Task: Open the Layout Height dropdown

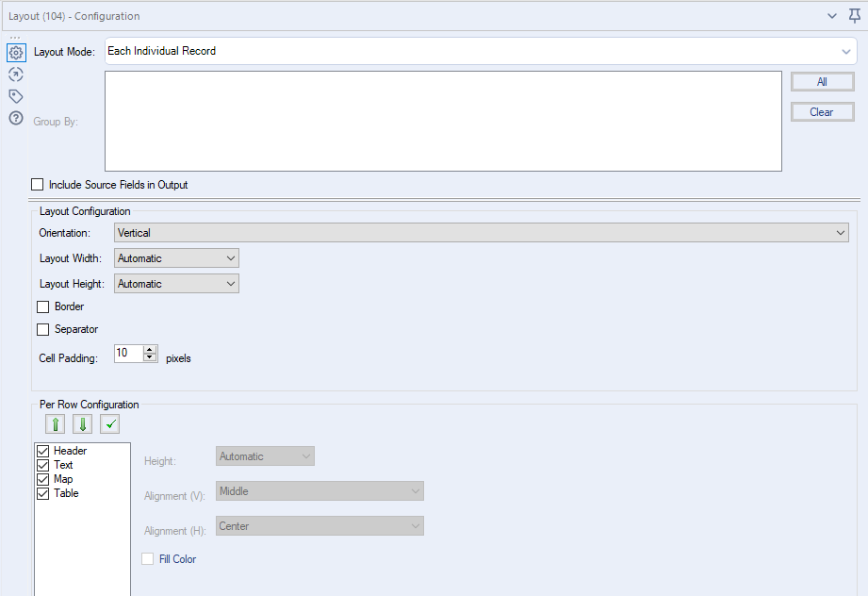Action: click(x=176, y=284)
